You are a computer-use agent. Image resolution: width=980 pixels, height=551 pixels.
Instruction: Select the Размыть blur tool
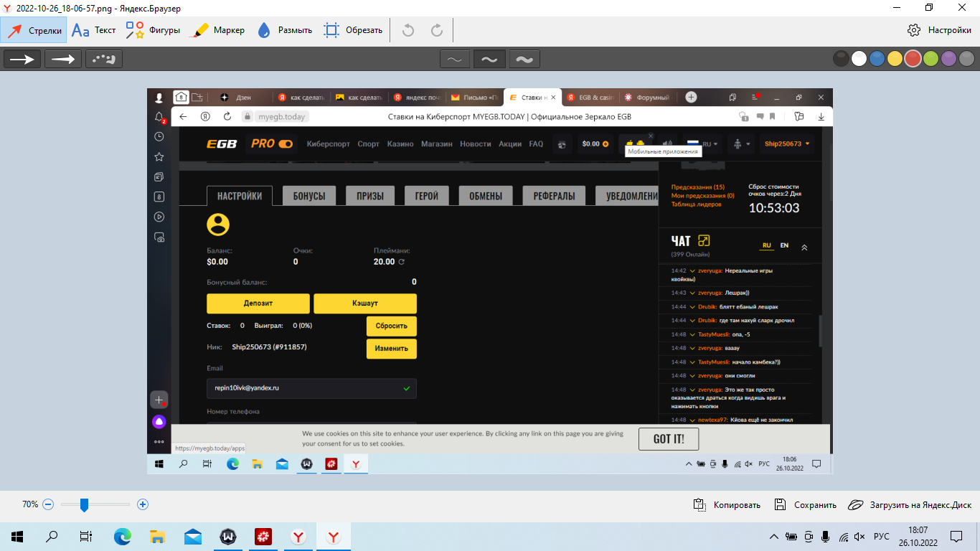pyautogui.click(x=284, y=30)
